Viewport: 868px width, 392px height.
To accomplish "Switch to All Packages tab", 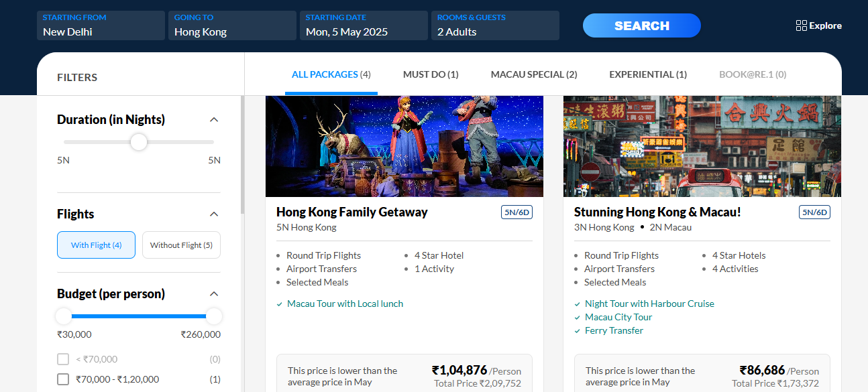I will pyautogui.click(x=331, y=74).
